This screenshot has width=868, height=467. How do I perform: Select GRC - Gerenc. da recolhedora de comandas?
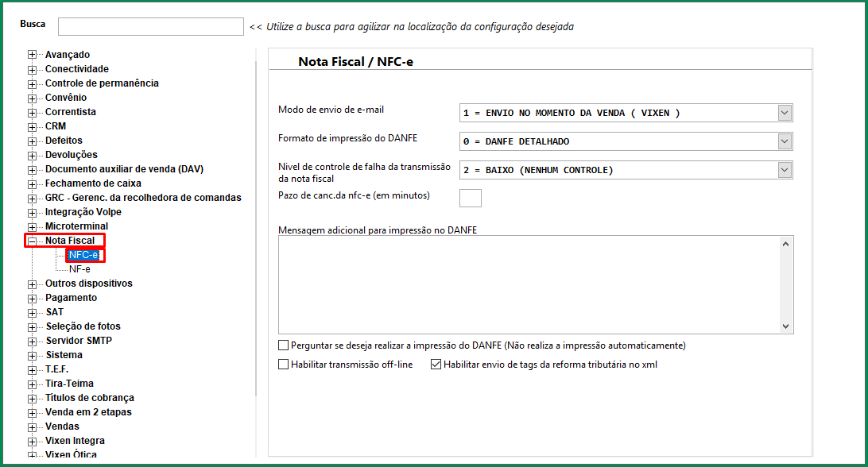tap(143, 198)
